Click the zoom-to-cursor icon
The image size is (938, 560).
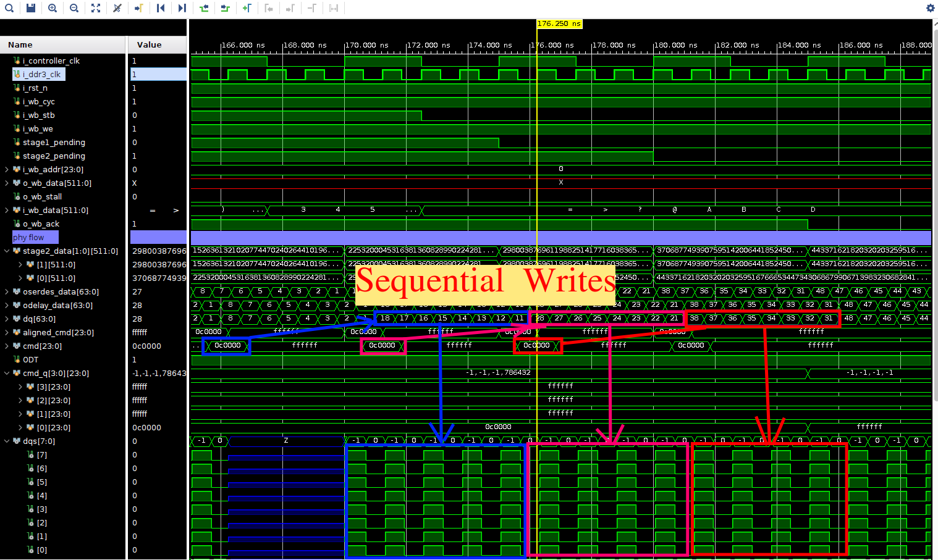pyautogui.click(x=117, y=8)
